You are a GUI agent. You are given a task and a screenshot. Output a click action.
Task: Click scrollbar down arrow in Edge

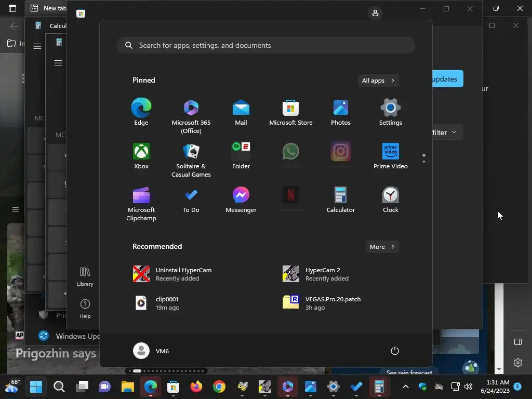pyautogui.click(x=499, y=369)
